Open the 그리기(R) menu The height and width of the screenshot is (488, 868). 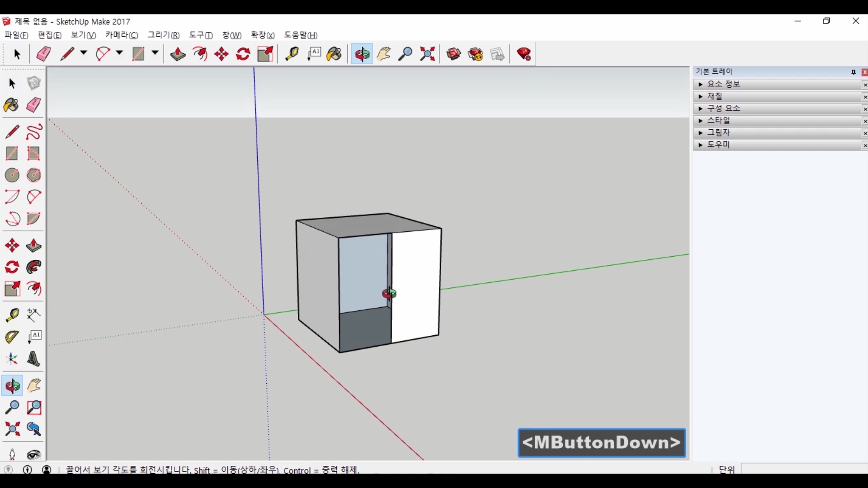[x=163, y=35]
